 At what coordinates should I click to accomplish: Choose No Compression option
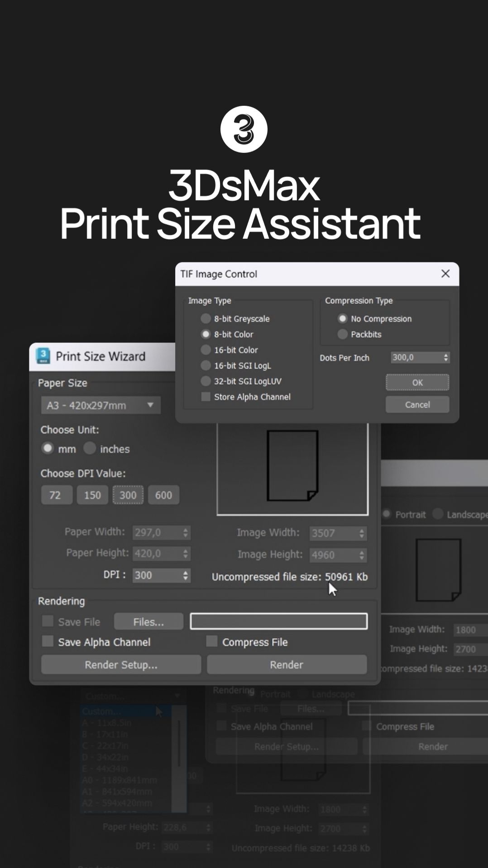343,319
